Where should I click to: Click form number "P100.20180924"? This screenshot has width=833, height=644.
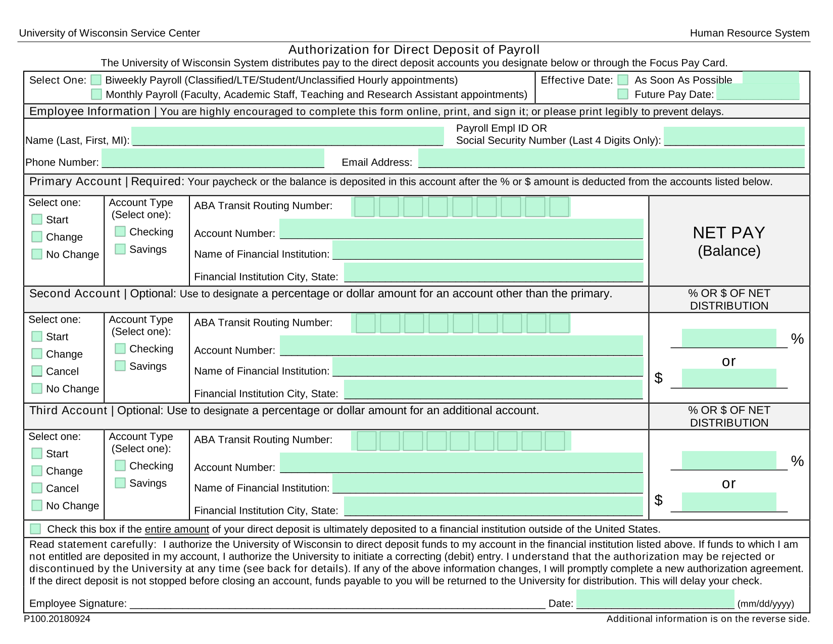pyautogui.click(x=57, y=619)
